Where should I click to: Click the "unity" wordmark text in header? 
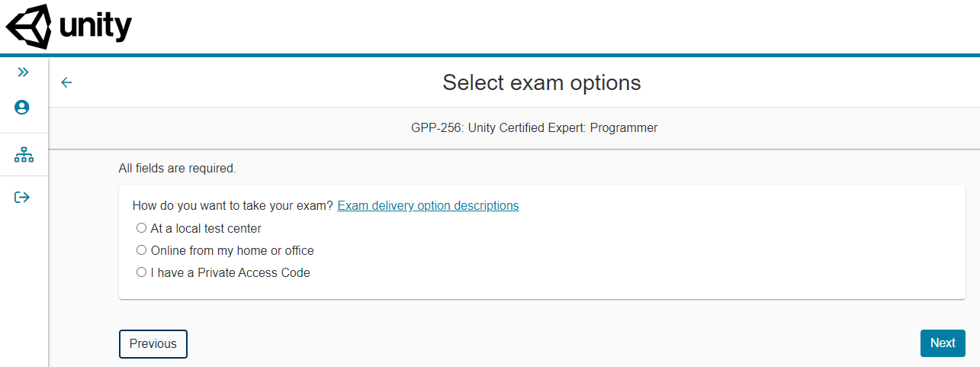[x=95, y=27]
